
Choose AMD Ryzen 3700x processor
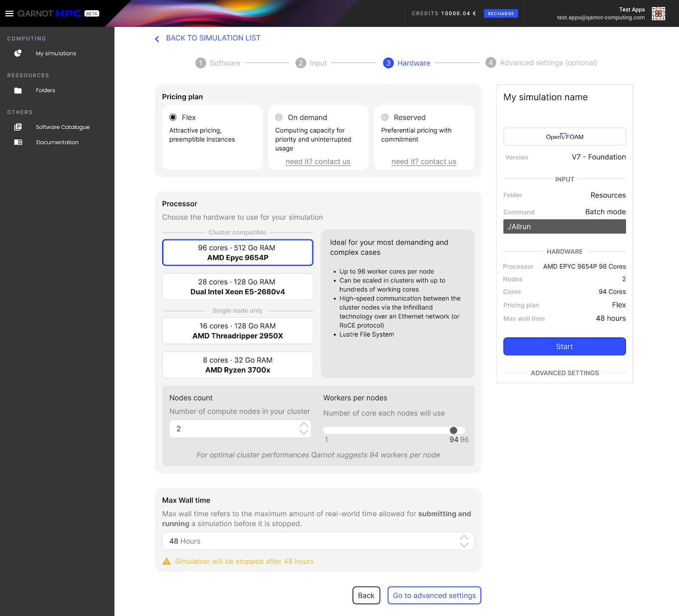(238, 365)
